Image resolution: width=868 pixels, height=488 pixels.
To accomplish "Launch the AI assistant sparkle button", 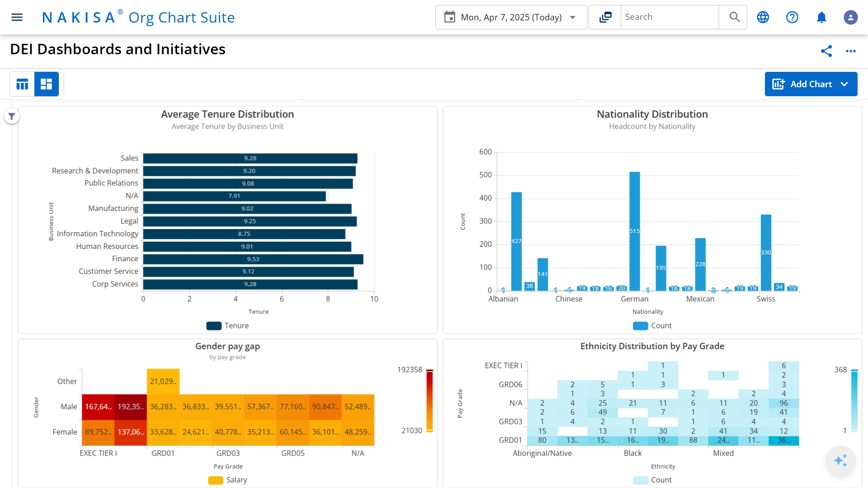I will 841,461.
